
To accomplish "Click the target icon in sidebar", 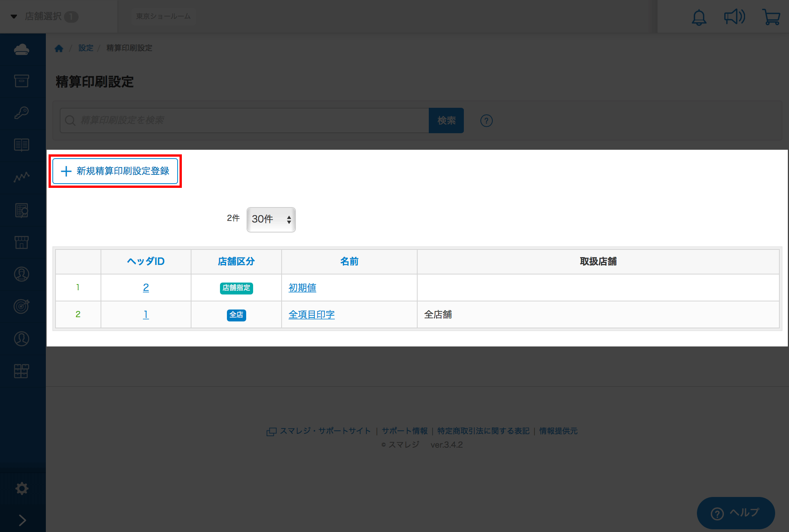I will click(x=22, y=306).
